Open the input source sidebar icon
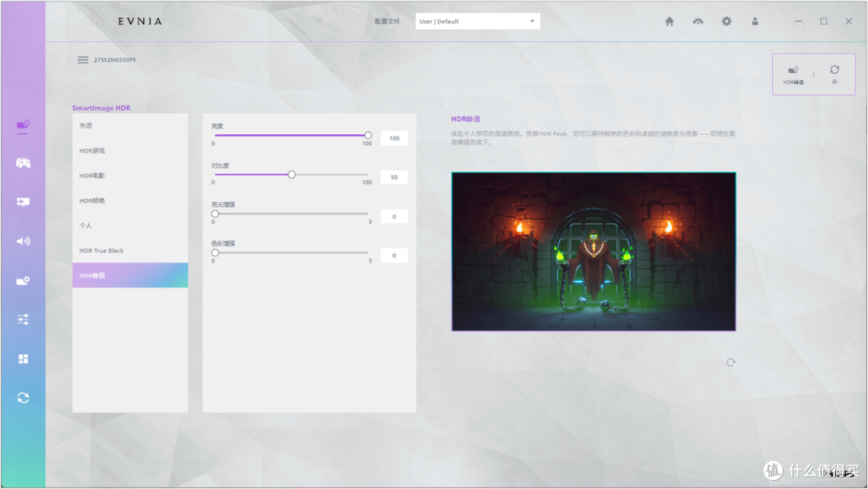Image resolution: width=868 pixels, height=489 pixels. (23, 202)
